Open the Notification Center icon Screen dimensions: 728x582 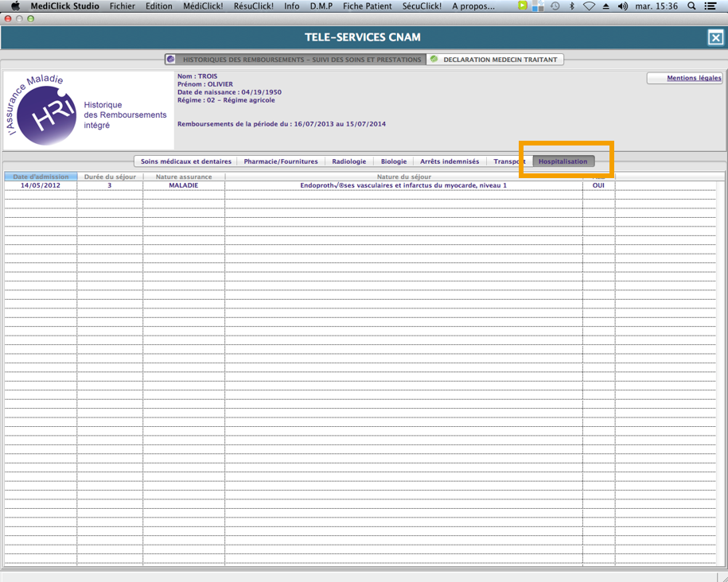pyautogui.click(x=710, y=6)
